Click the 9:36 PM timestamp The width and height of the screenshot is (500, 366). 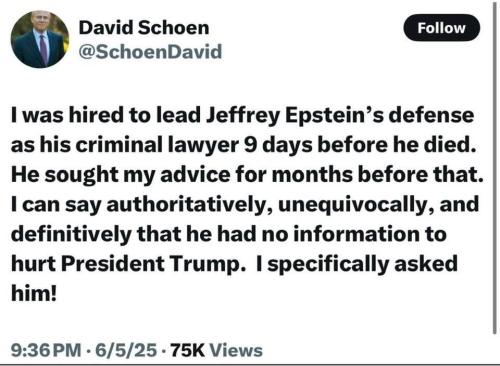tap(46, 350)
